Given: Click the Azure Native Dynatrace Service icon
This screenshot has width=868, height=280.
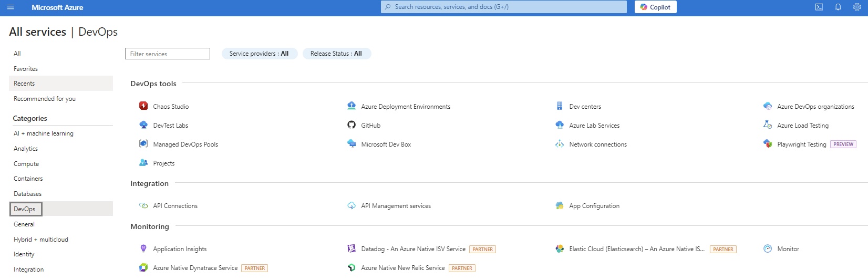Looking at the screenshot, I should pyautogui.click(x=143, y=267).
